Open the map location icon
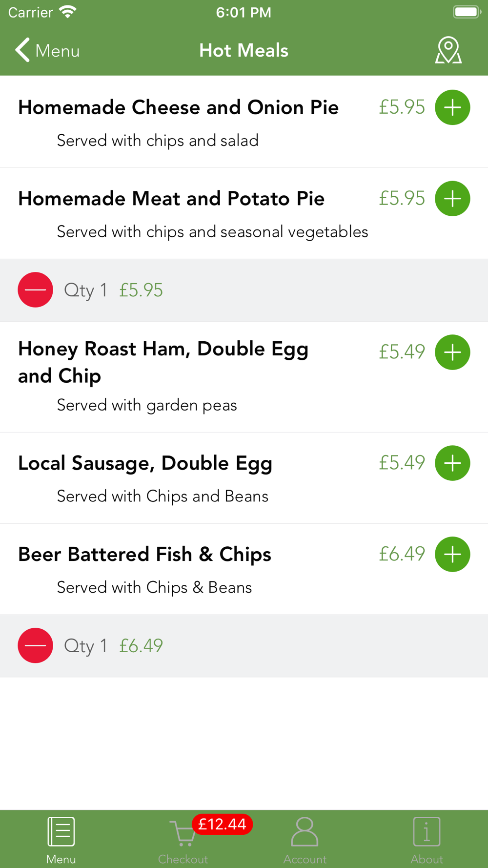The height and width of the screenshot is (868, 488). pyautogui.click(x=448, y=50)
